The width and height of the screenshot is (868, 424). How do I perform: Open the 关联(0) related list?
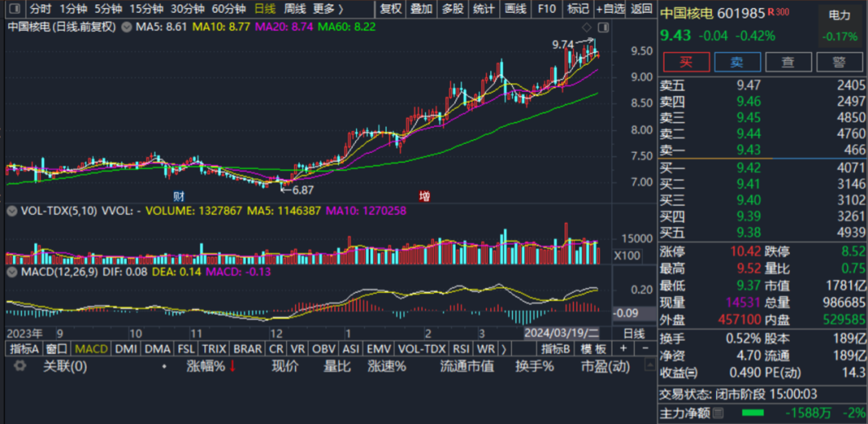click(x=65, y=366)
